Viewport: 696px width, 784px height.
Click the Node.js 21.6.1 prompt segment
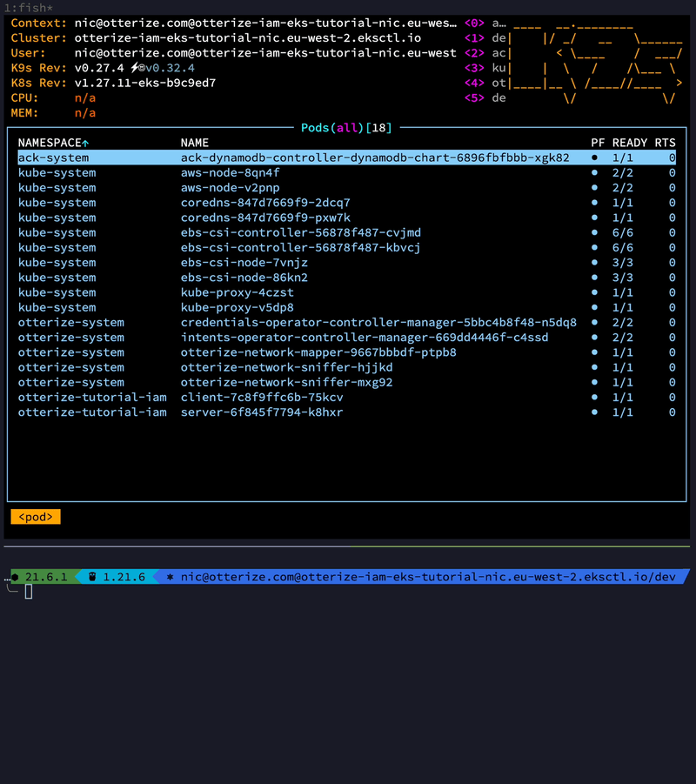[43, 577]
